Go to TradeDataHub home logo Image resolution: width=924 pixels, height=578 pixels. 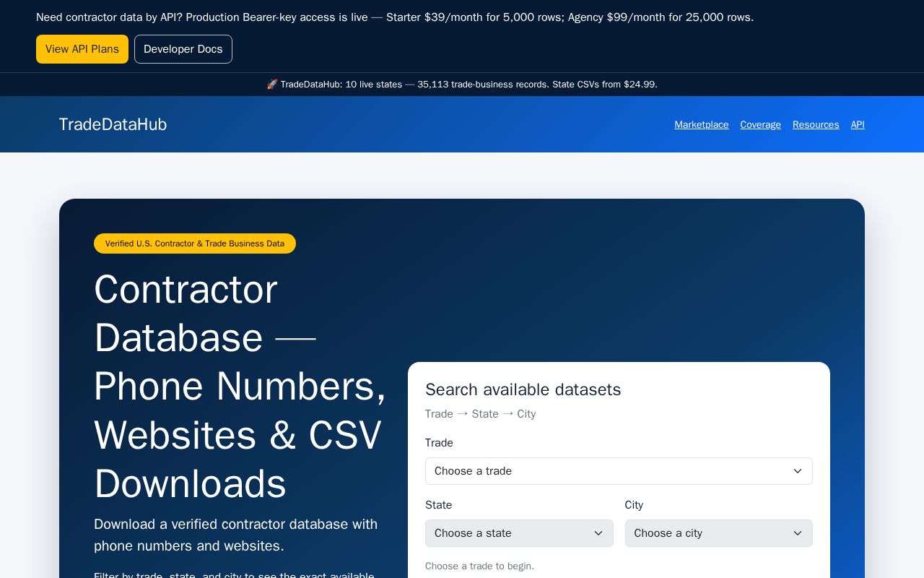[113, 124]
